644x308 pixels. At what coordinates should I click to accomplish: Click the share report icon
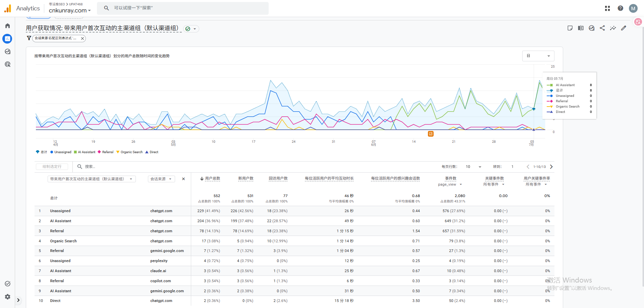pyautogui.click(x=602, y=28)
